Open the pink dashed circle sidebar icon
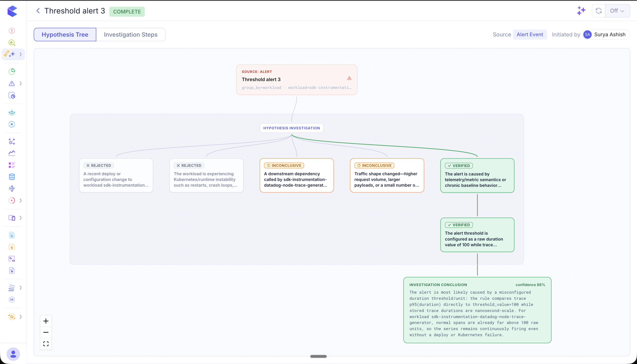The width and height of the screenshot is (637, 364). coord(12,201)
